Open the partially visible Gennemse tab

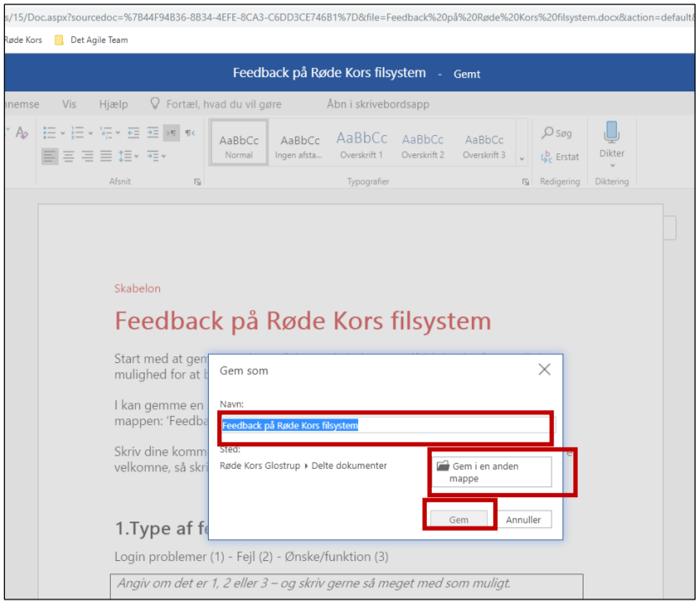click(x=22, y=104)
